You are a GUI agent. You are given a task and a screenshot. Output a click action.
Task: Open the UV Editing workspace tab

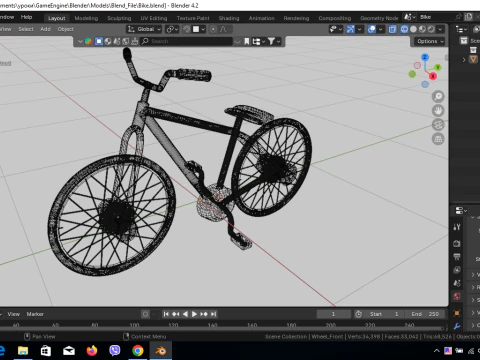pyautogui.click(x=154, y=18)
